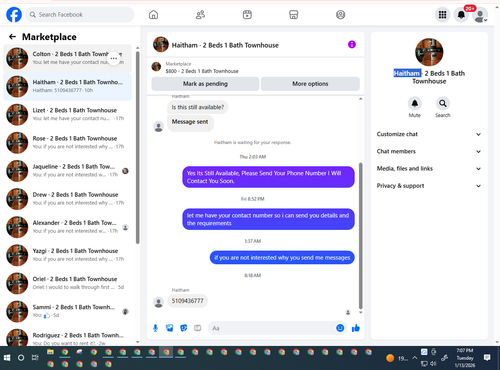Click the 'Message sent' bubble

[x=190, y=122]
